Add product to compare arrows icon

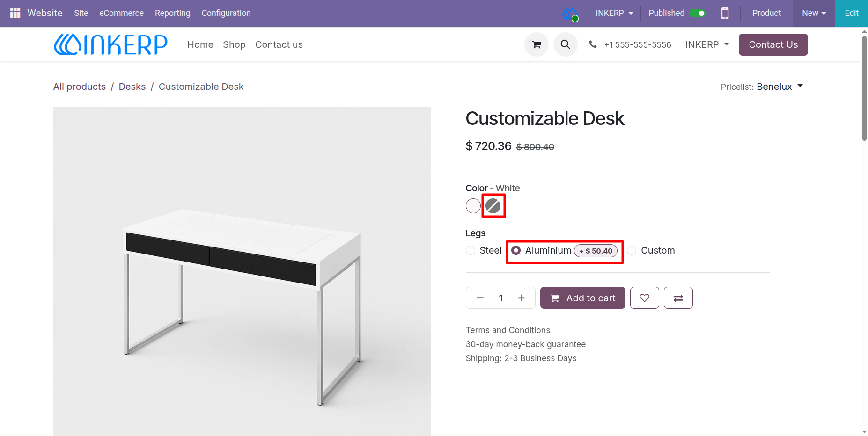(678, 298)
